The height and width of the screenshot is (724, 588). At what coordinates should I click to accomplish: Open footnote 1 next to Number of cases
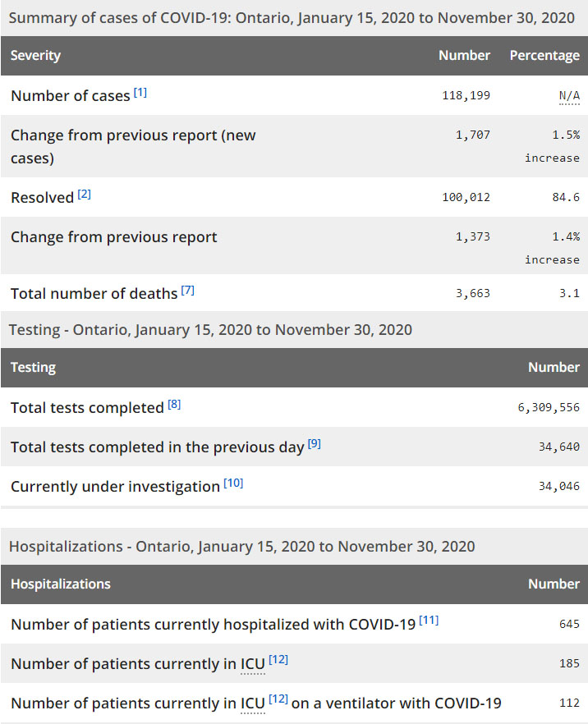[x=140, y=93]
